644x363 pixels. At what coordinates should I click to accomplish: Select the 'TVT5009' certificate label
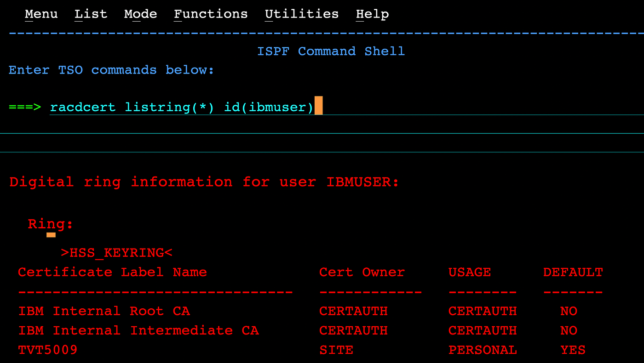click(x=48, y=350)
